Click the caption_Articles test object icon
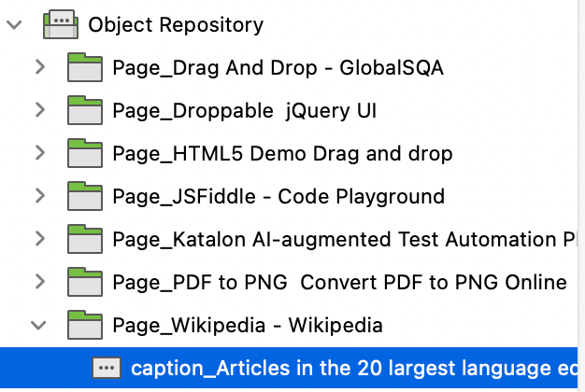585x392 pixels. 107,368
